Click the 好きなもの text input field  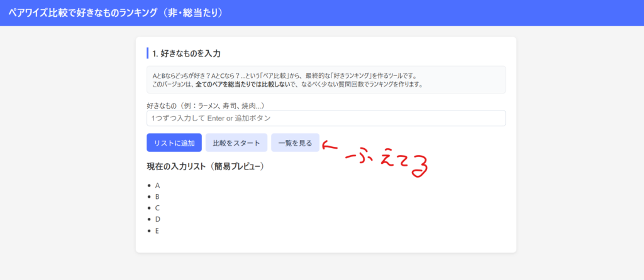(326, 118)
